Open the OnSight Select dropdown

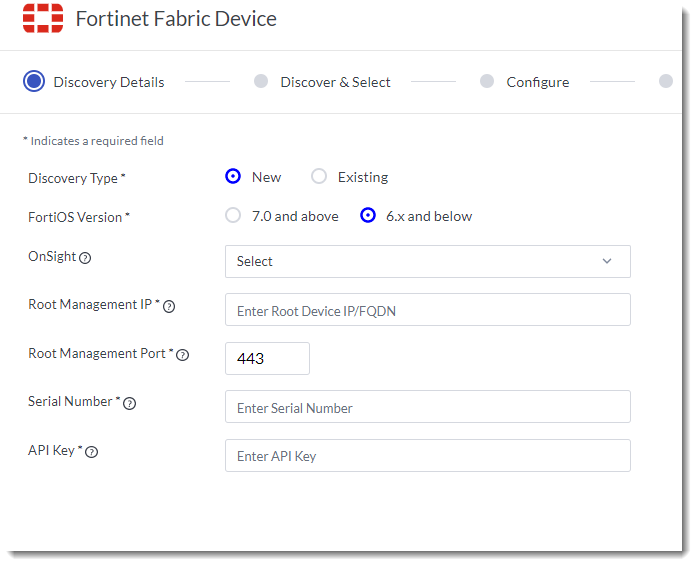pyautogui.click(x=427, y=261)
